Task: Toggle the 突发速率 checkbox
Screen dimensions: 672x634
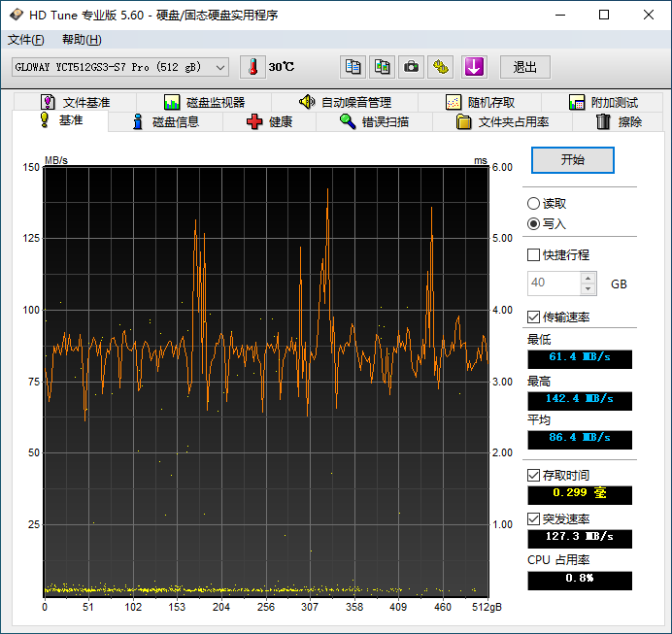Action: click(x=533, y=519)
